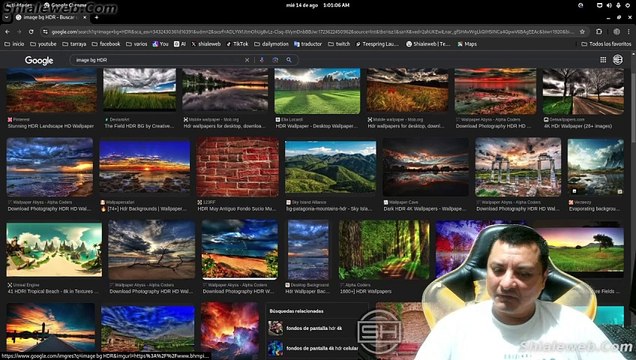Viewport: 636px width, 360px height.
Task: Reload the Google Images page
Action: click(31, 32)
